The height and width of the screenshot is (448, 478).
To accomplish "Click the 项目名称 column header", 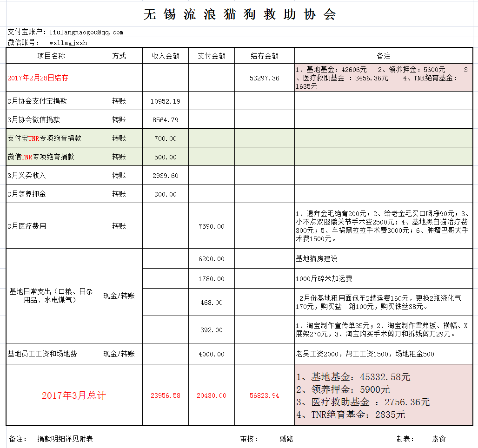I will (51, 56).
